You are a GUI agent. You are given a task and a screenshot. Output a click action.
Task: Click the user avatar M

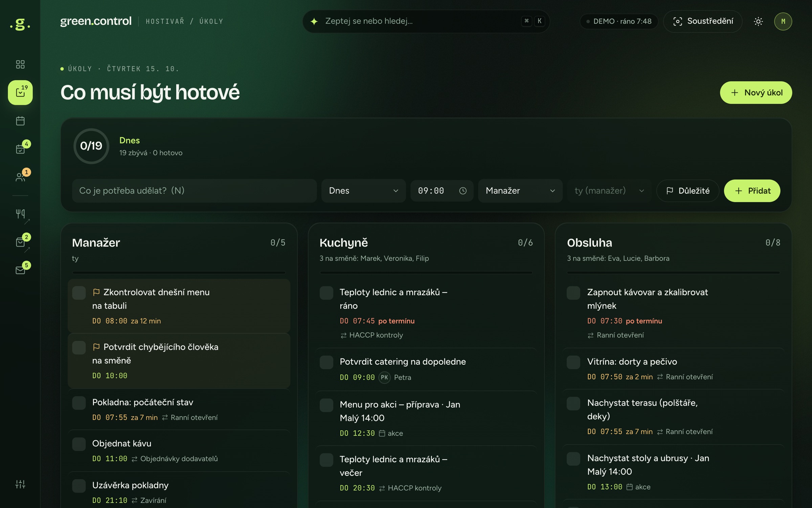coord(783,21)
